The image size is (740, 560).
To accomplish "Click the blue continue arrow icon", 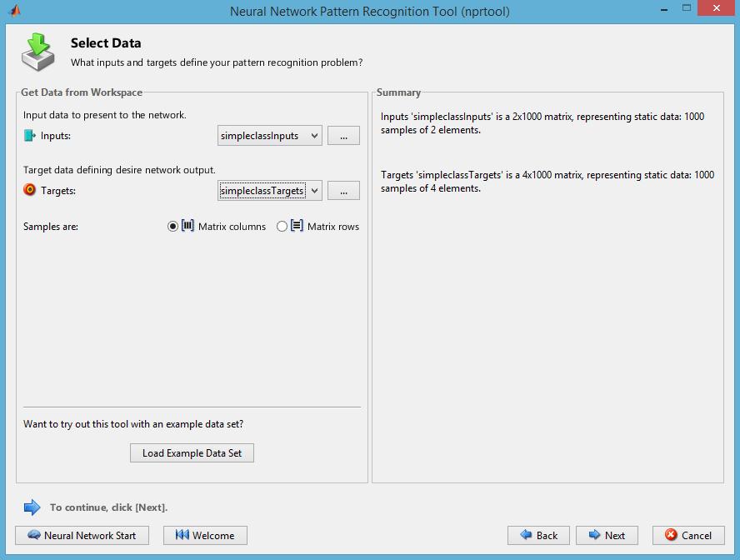I will pyautogui.click(x=32, y=507).
